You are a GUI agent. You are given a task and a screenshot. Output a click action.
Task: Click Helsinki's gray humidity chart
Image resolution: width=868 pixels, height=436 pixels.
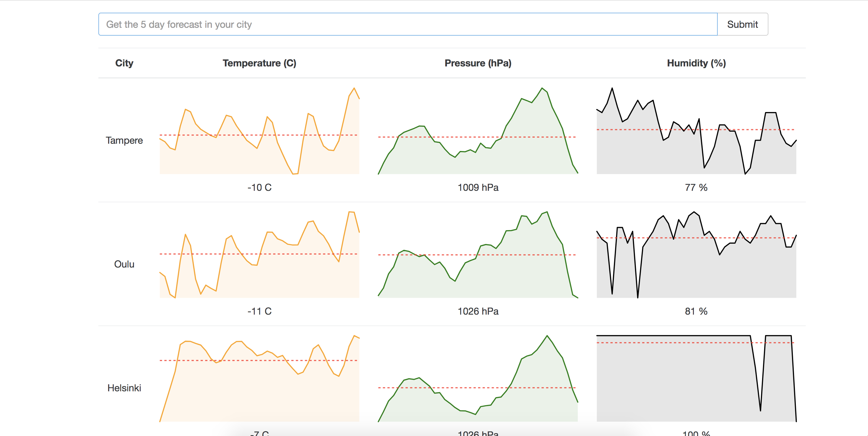tap(696, 379)
